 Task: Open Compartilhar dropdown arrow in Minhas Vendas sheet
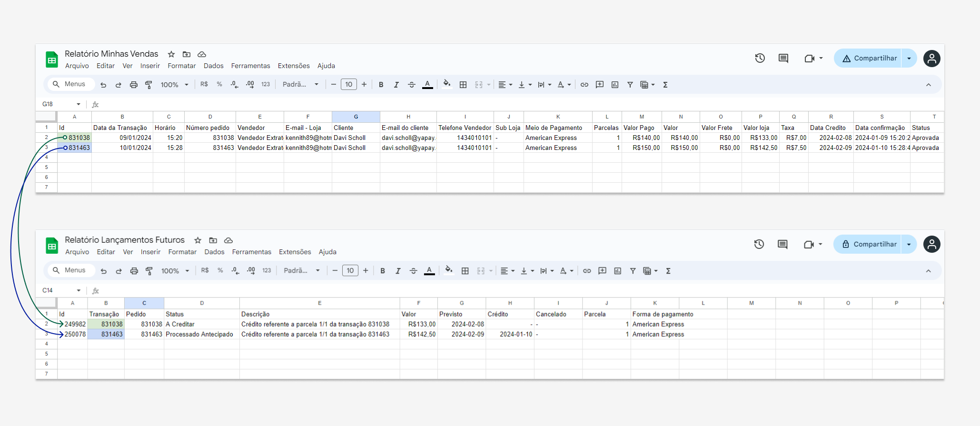909,58
